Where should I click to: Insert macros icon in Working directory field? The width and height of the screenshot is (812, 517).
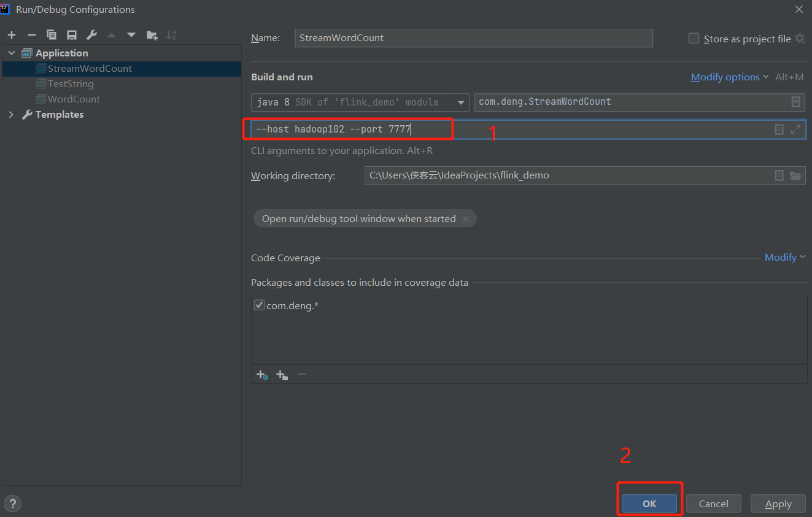tap(779, 175)
